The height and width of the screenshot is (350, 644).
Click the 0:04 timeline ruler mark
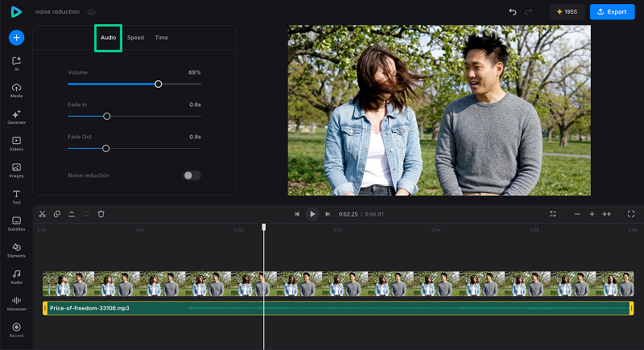point(436,230)
